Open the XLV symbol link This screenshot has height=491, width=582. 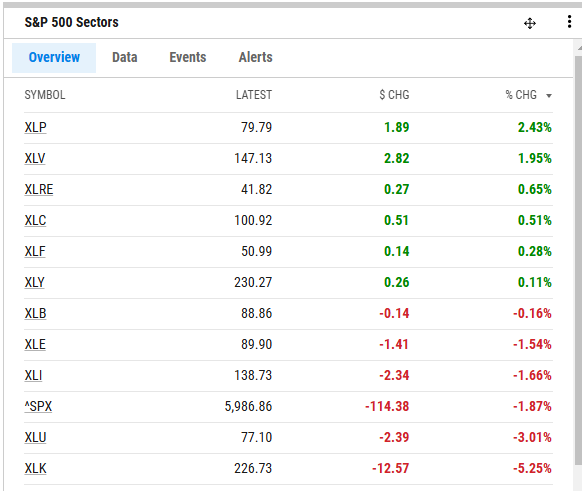35,158
